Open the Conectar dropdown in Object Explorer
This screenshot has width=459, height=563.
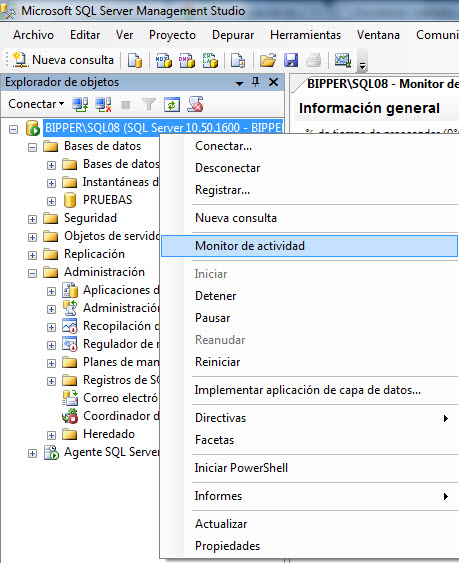[36, 104]
